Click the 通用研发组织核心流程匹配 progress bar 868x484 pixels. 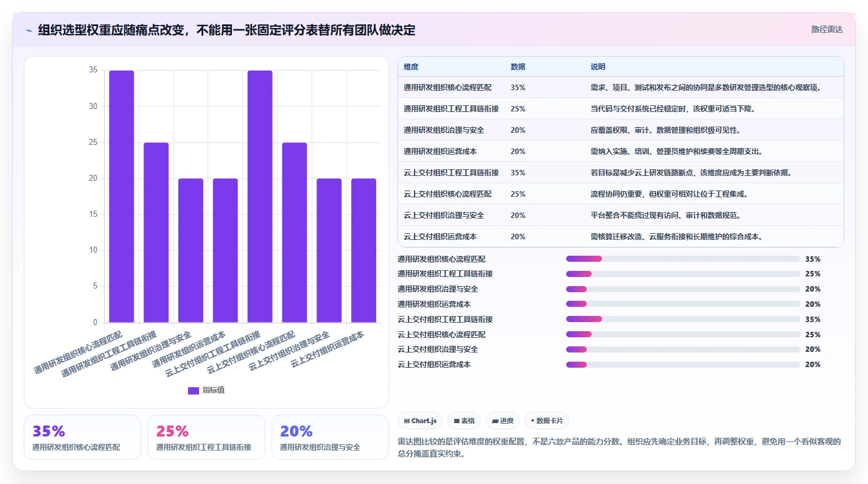683,259
